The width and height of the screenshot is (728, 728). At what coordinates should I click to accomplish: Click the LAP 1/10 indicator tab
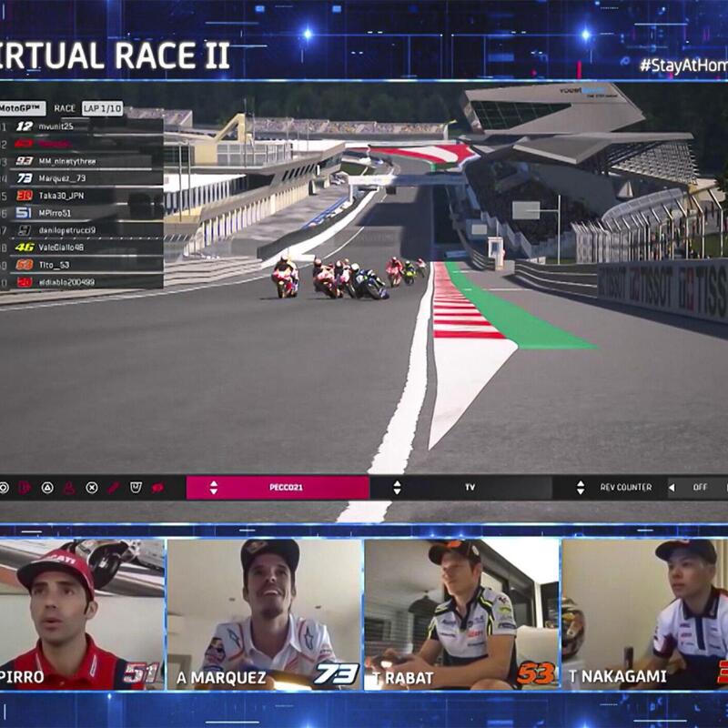(102, 108)
